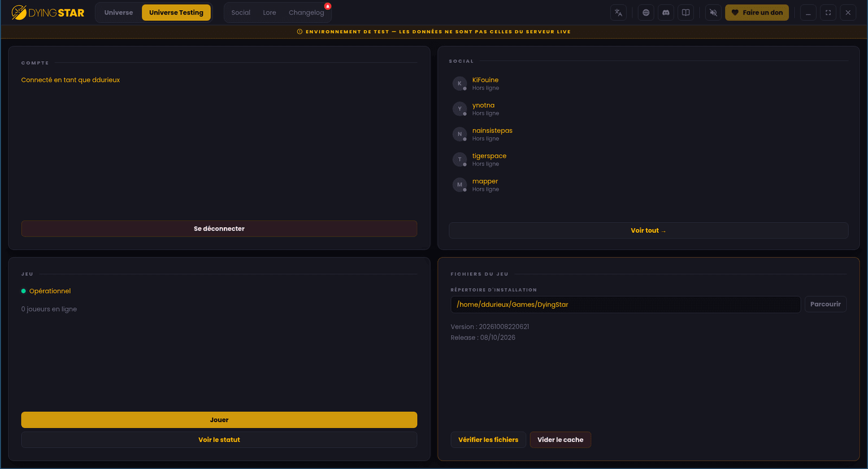The image size is (868, 469).
Task: Toggle the muted sound speaker icon
Action: (x=713, y=12)
